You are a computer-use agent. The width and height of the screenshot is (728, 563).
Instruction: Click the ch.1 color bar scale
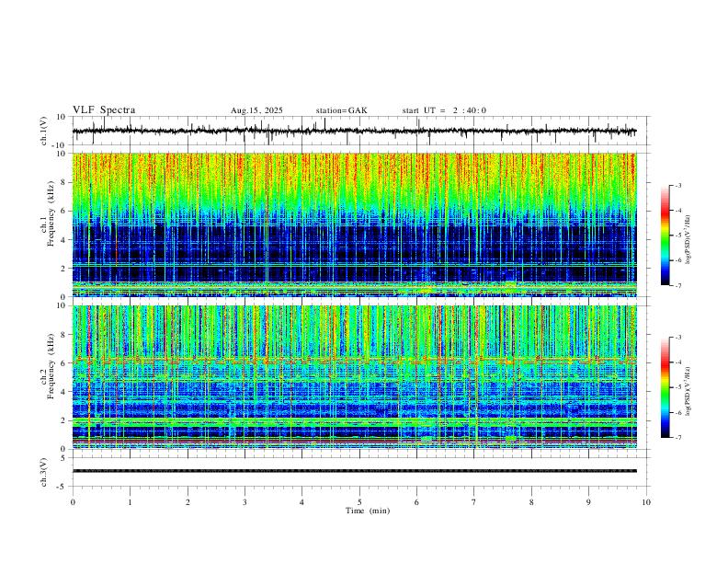tap(665, 236)
